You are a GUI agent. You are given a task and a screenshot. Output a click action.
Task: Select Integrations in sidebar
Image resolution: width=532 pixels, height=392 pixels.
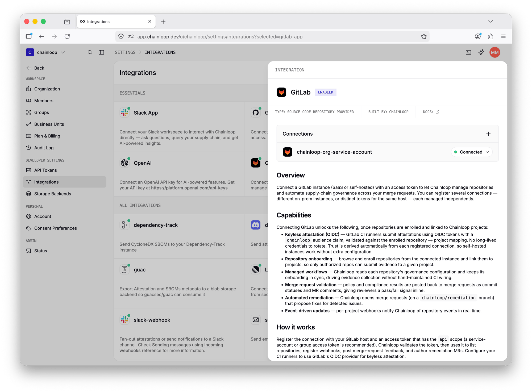(64, 182)
